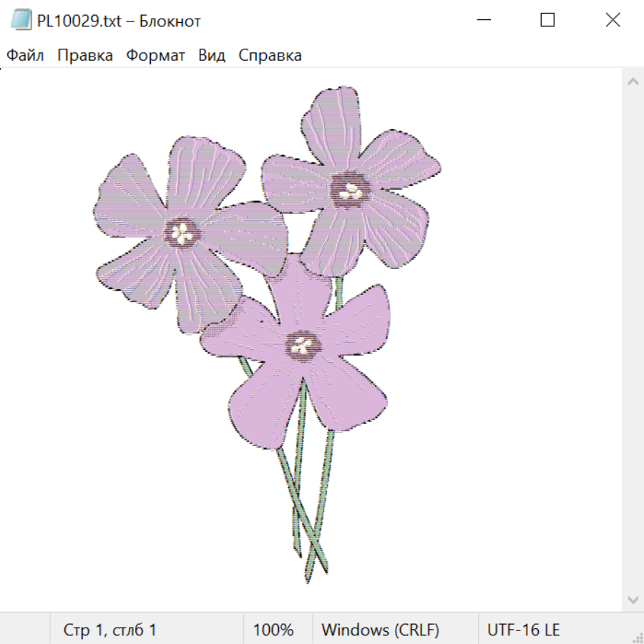
Task: Open the Формат menu
Action: 155,56
